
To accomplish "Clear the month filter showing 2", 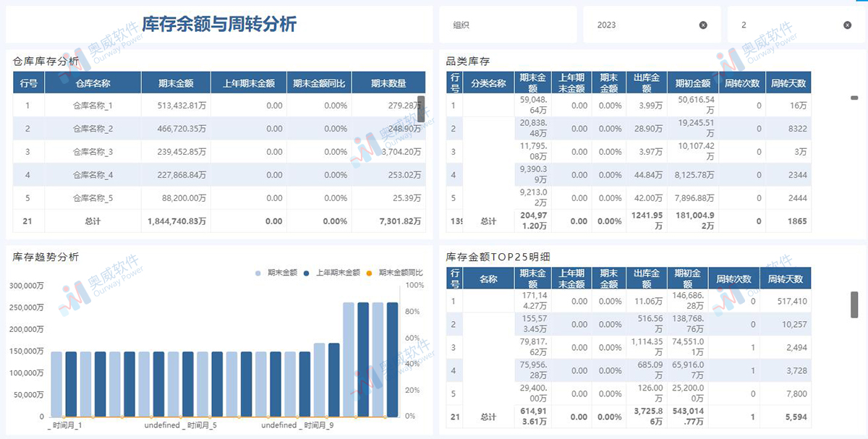I will coord(847,25).
